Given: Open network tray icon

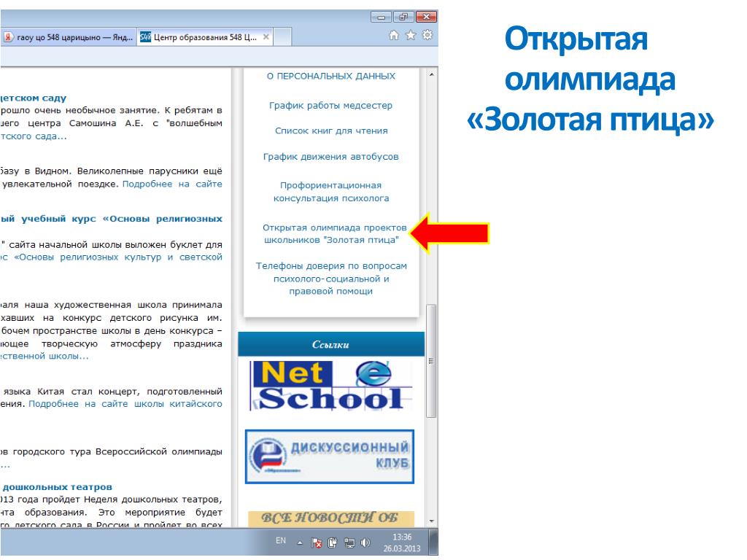Looking at the screenshot, I should tap(349, 542).
